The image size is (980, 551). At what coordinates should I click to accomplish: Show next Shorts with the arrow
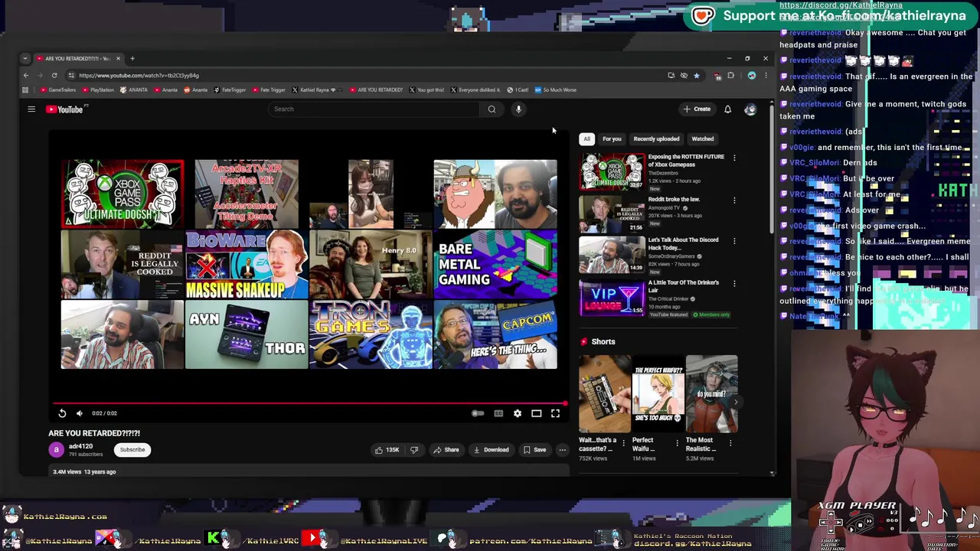click(x=736, y=402)
